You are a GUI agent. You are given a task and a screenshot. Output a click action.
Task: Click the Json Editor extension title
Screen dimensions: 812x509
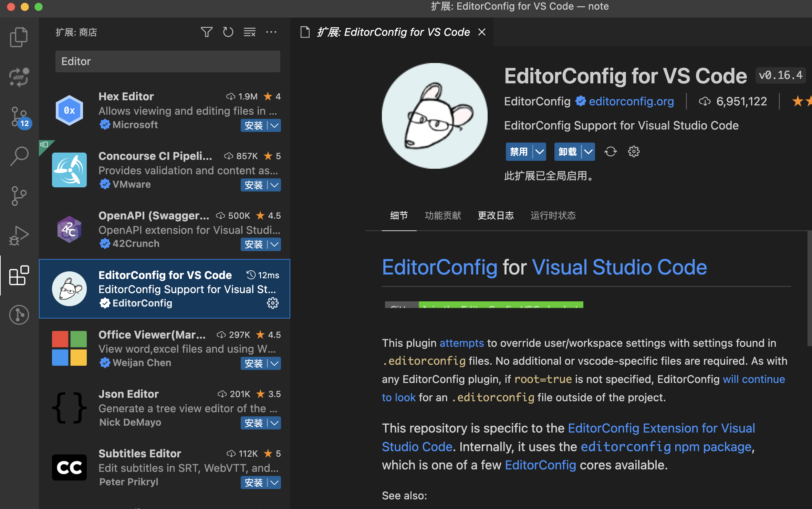[128, 394]
